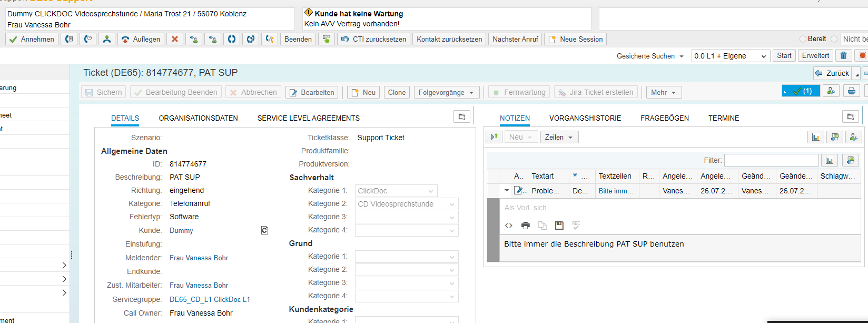Switch to the Vorgangshistorie tab
This screenshot has width=868, height=323.
[x=585, y=118]
